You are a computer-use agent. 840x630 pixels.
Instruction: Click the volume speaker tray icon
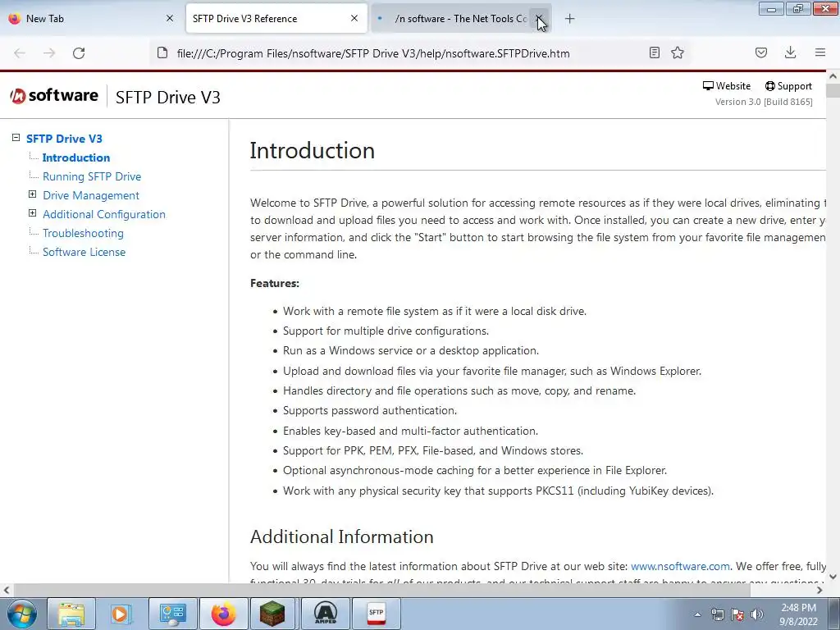pyautogui.click(x=757, y=614)
